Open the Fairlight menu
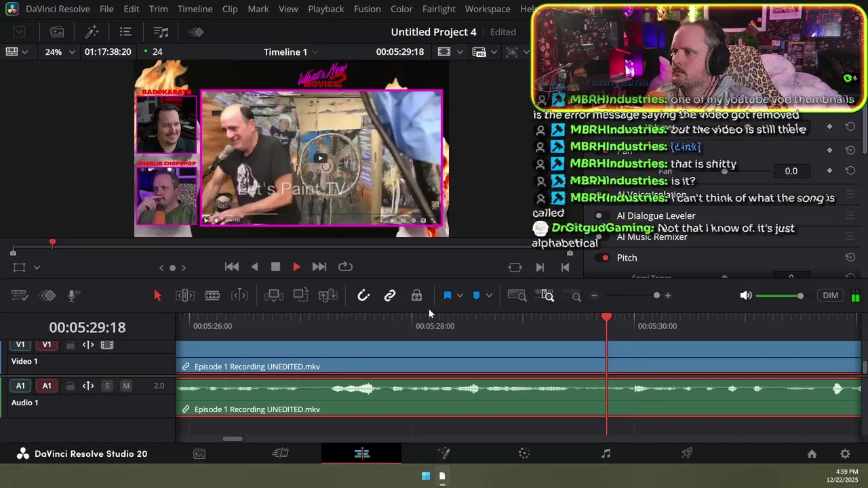This screenshot has height=488, width=868. [x=439, y=9]
